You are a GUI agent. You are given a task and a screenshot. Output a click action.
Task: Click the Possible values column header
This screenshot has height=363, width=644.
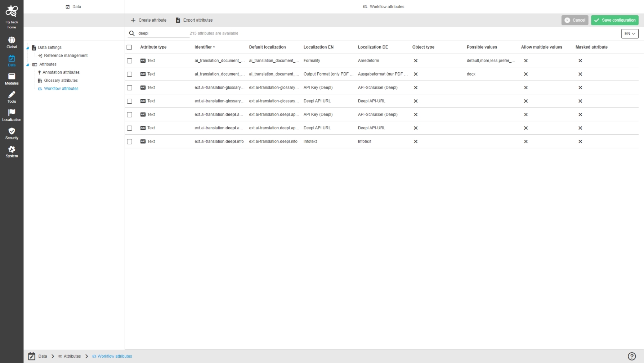pyautogui.click(x=482, y=47)
